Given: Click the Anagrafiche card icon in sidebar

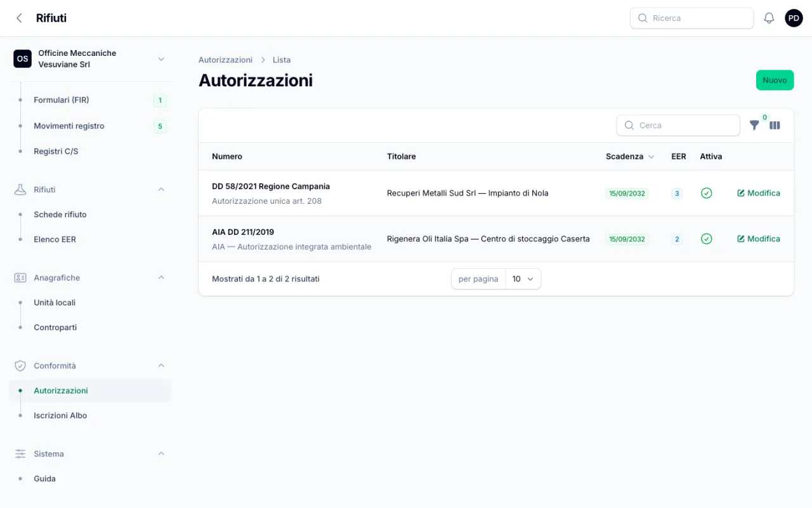Looking at the screenshot, I should tap(20, 277).
